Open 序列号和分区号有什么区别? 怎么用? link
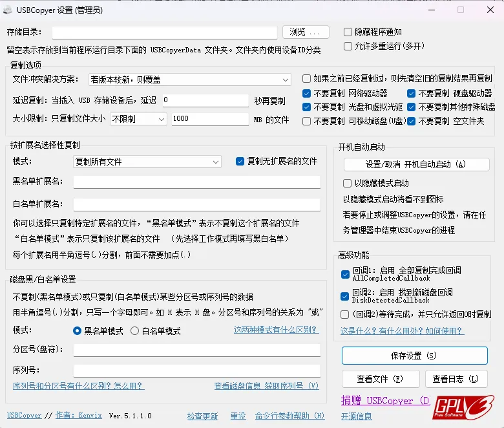 pyautogui.click(x=78, y=386)
